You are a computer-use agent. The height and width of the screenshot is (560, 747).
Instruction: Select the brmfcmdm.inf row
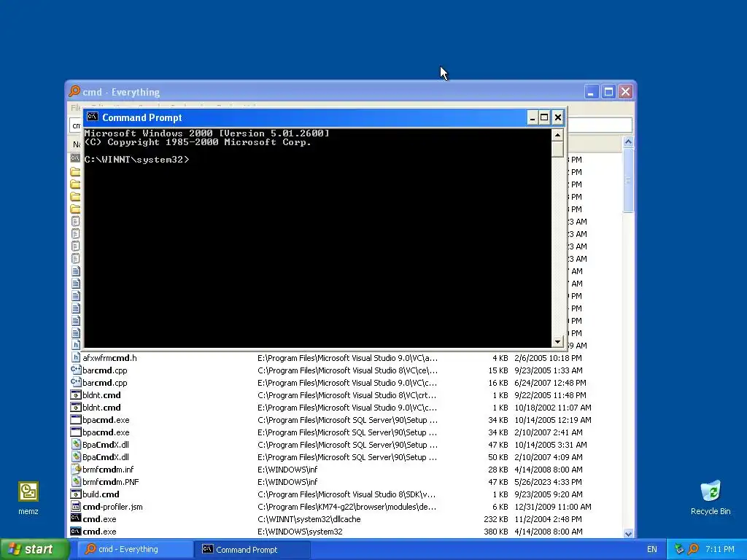(x=345, y=469)
